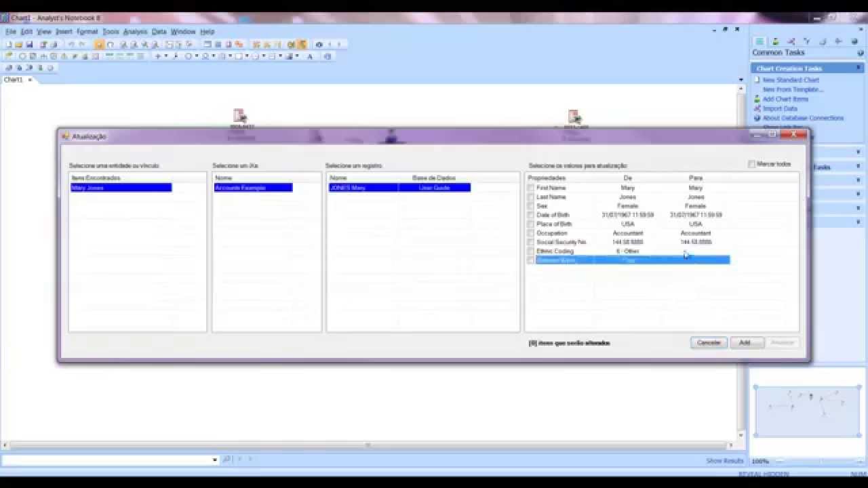Click the Find icon next to search box
The height and width of the screenshot is (488, 868).
click(x=226, y=460)
